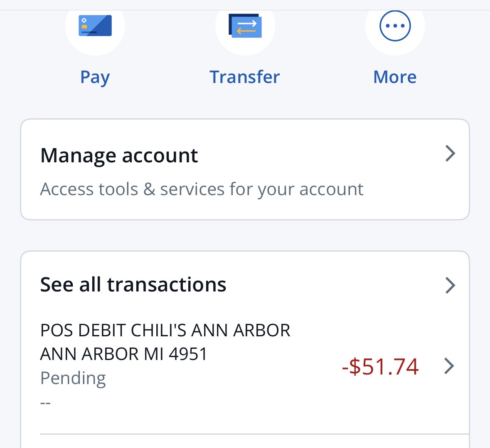
Task: Tap the yellow arrow inside the Transfer icon
Action: 246,31
